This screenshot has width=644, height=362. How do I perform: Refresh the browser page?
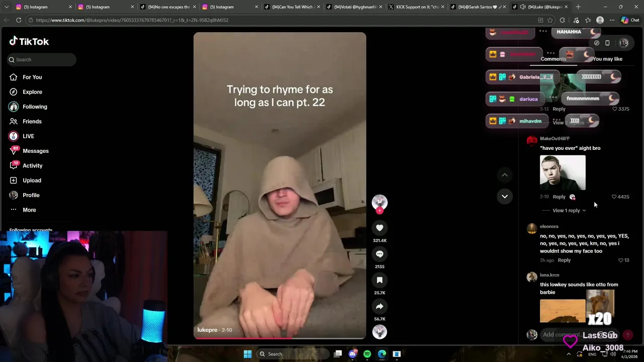pos(19,20)
